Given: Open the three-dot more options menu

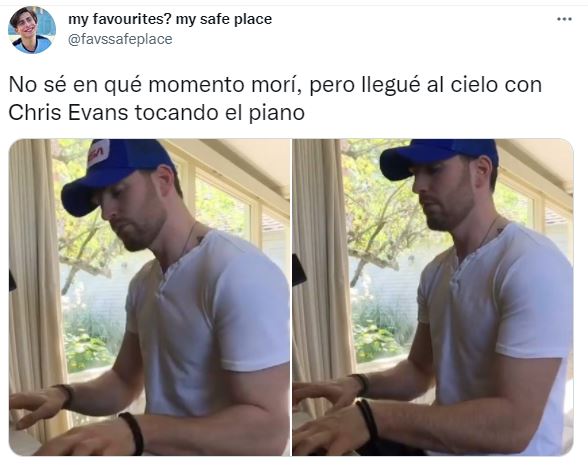Looking at the screenshot, I should (564, 19).
